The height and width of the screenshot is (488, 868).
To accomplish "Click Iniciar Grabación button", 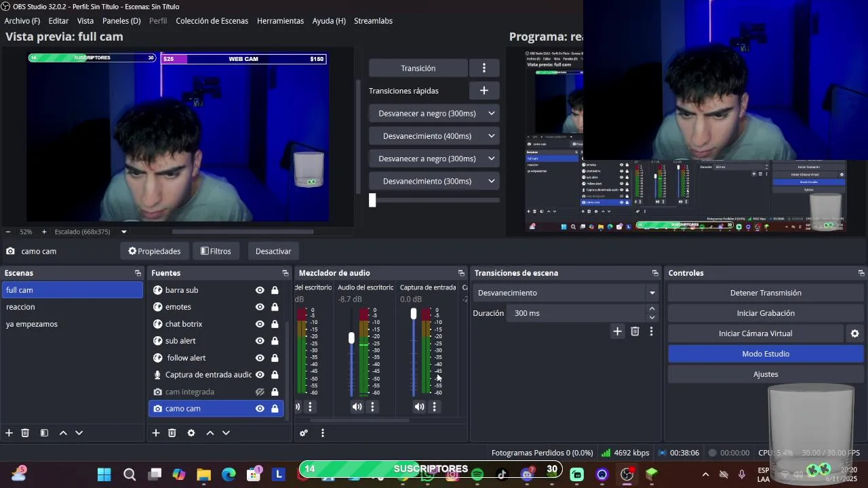I will 766,313.
